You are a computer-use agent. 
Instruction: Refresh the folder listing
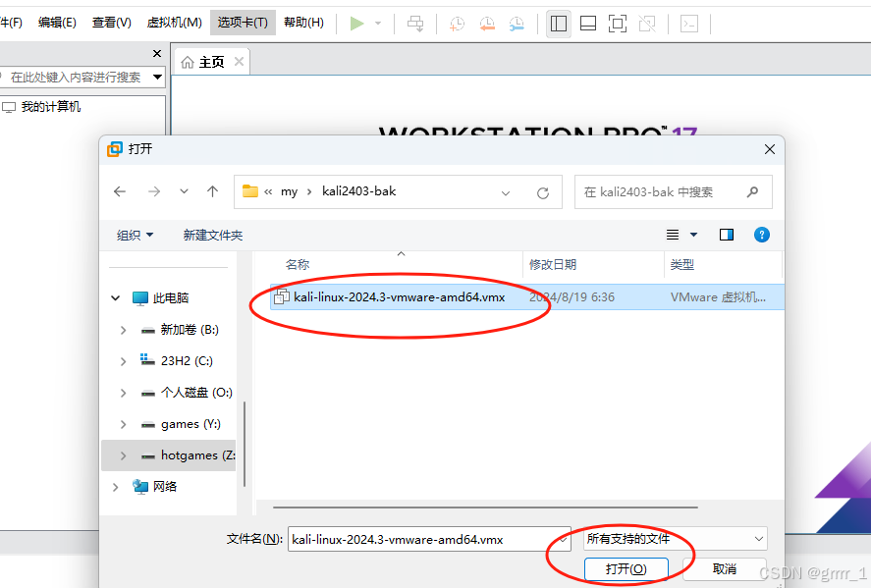[543, 193]
